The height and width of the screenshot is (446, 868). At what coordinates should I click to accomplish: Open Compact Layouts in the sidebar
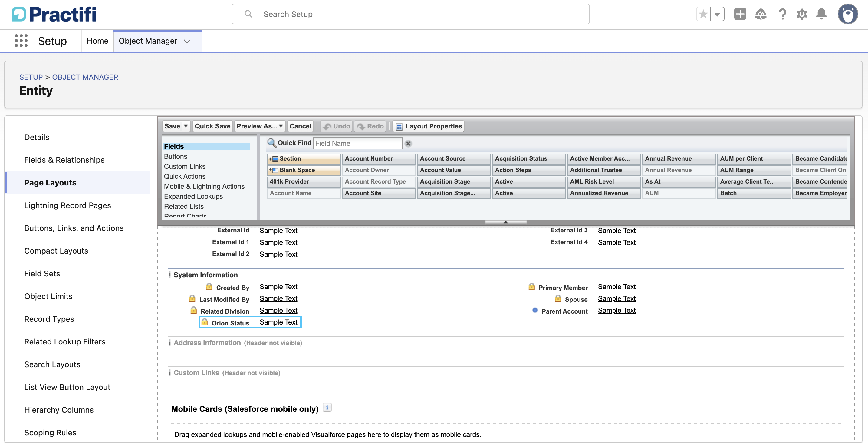click(56, 251)
